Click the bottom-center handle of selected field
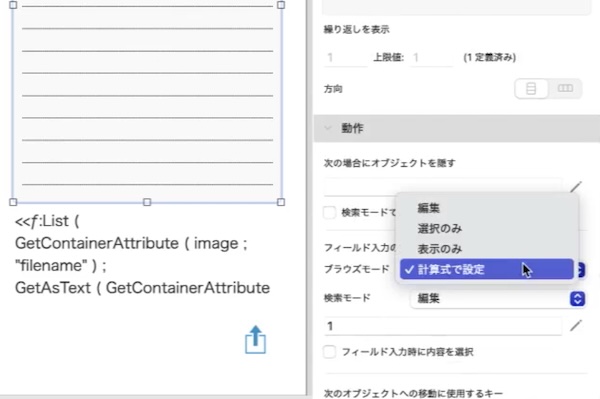 click(147, 202)
